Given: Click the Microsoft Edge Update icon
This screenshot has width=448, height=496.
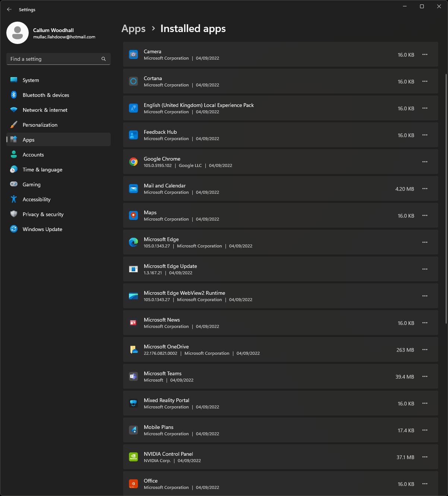Looking at the screenshot, I should coord(133,269).
